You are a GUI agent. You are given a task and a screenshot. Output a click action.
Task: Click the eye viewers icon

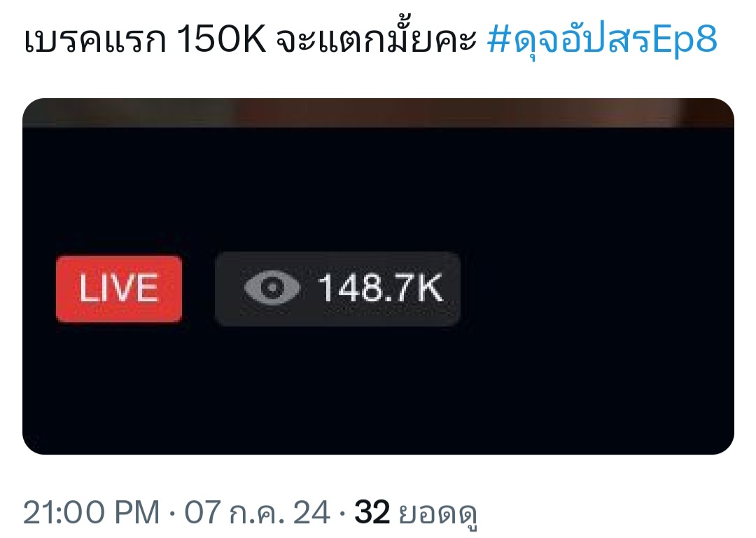(272, 288)
